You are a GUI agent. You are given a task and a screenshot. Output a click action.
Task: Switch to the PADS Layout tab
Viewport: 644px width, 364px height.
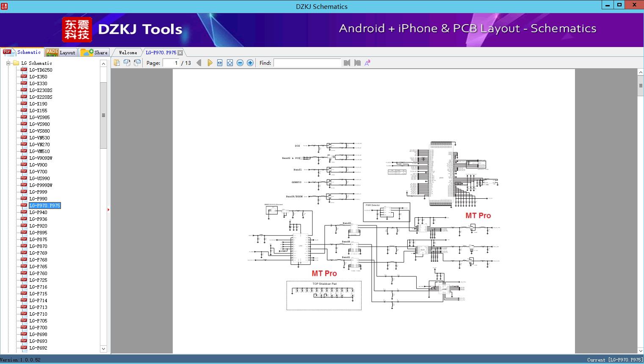point(60,53)
